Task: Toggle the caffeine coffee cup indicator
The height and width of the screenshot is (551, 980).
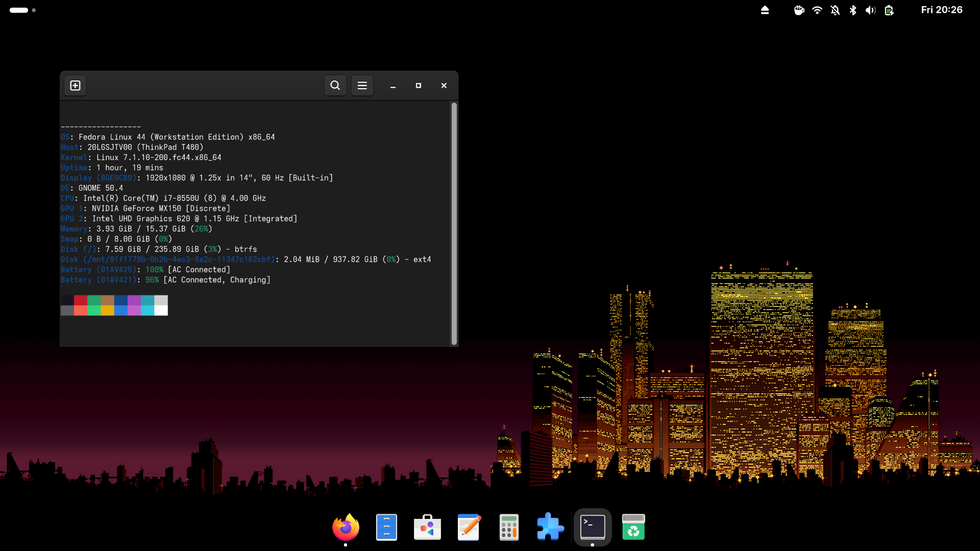Action: click(x=799, y=10)
